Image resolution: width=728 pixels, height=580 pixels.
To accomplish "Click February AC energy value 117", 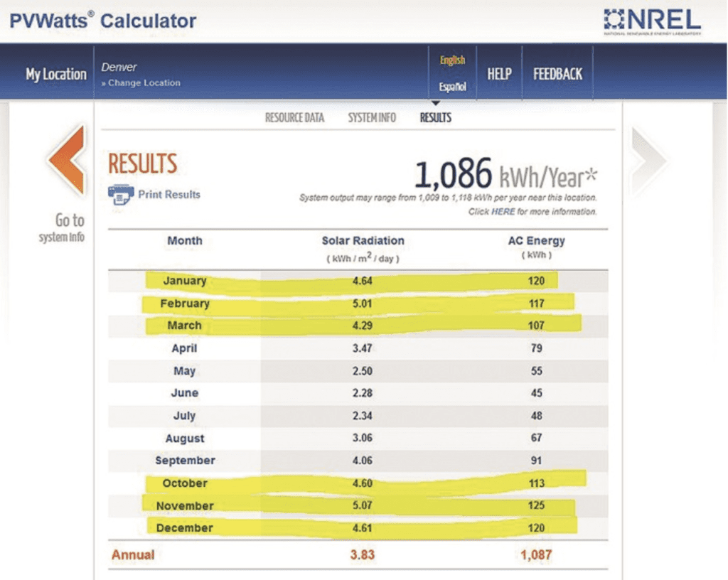I will pos(536,304).
